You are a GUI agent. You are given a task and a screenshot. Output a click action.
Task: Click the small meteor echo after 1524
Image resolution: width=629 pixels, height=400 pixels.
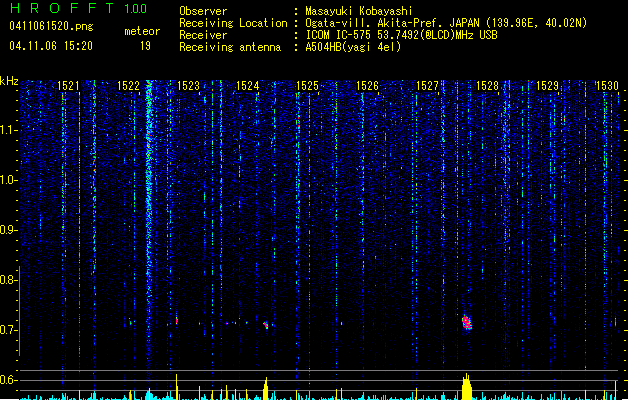266,325
